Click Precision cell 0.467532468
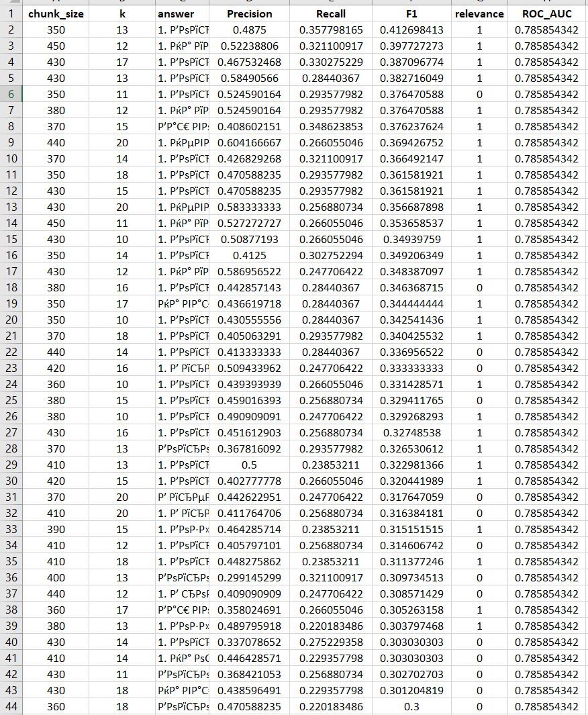Screen dimensions: 588x715 click(x=249, y=62)
